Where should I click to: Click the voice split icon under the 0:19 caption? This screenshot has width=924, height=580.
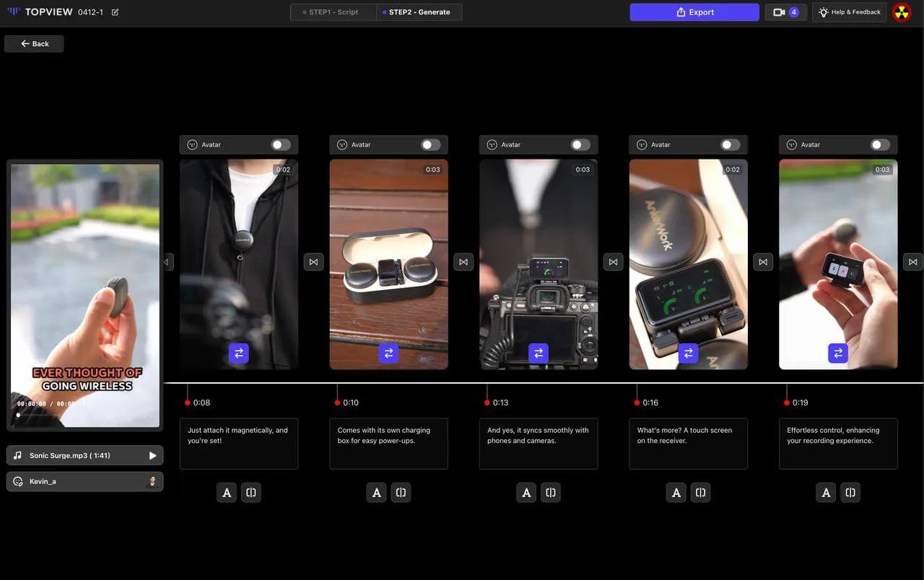[849, 491]
